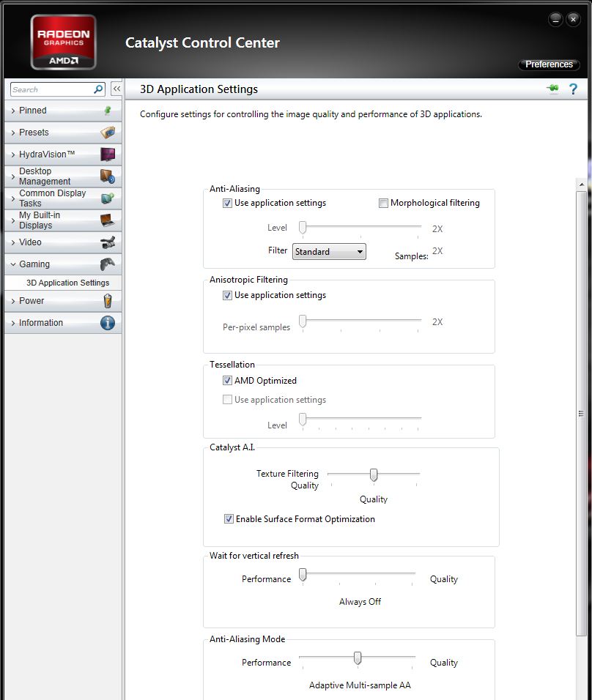The image size is (592, 700).
Task: Minimize the Catalyst Control Center window
Action: point(555,20)
